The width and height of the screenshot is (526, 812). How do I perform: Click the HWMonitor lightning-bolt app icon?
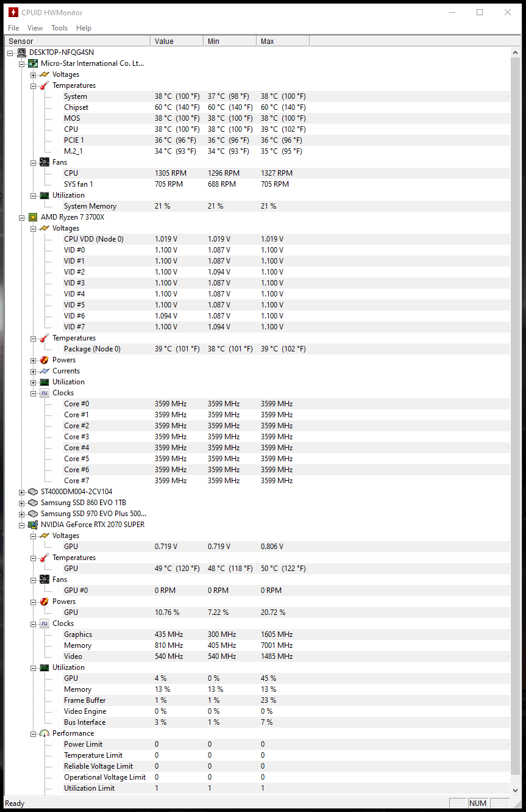[13, 12]
